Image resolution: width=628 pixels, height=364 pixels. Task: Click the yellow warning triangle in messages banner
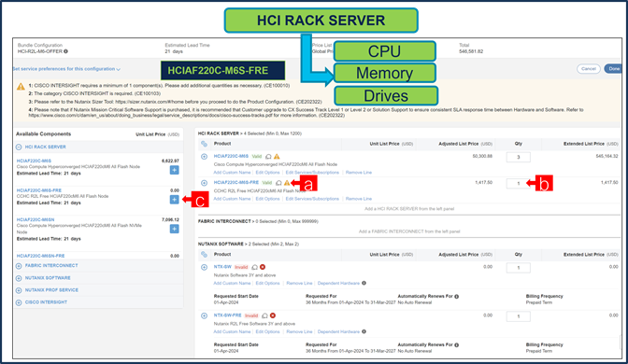[x=21, y=87]
